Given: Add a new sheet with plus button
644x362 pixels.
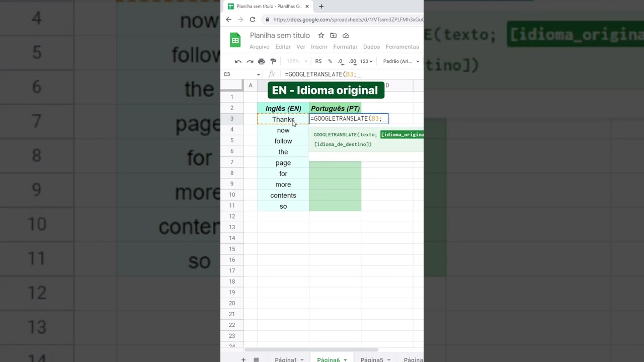Looking at the screenshot, I should click(x=244, y=359).
